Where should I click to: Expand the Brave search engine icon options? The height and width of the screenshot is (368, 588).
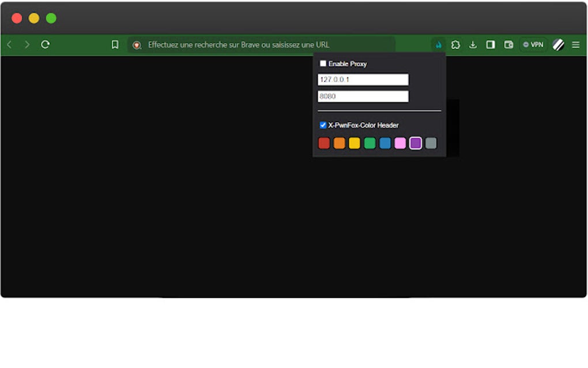click(x=136, y=44)
